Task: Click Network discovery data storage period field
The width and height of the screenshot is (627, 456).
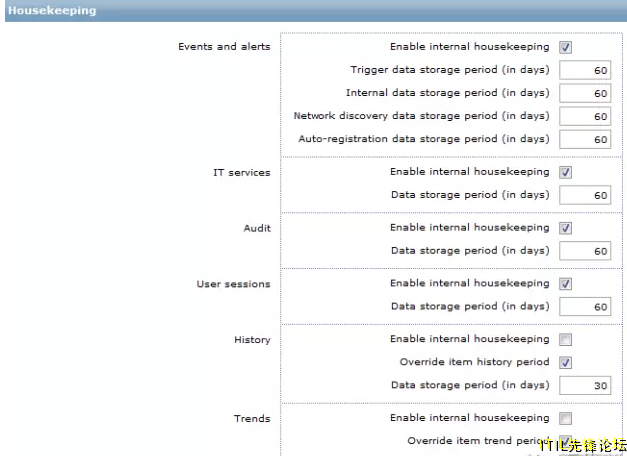Action: point(585,116)
